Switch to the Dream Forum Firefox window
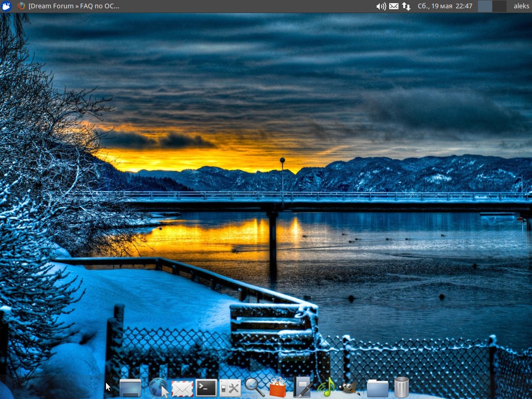Viewport: 532px width, 399px height. point(69,6)
